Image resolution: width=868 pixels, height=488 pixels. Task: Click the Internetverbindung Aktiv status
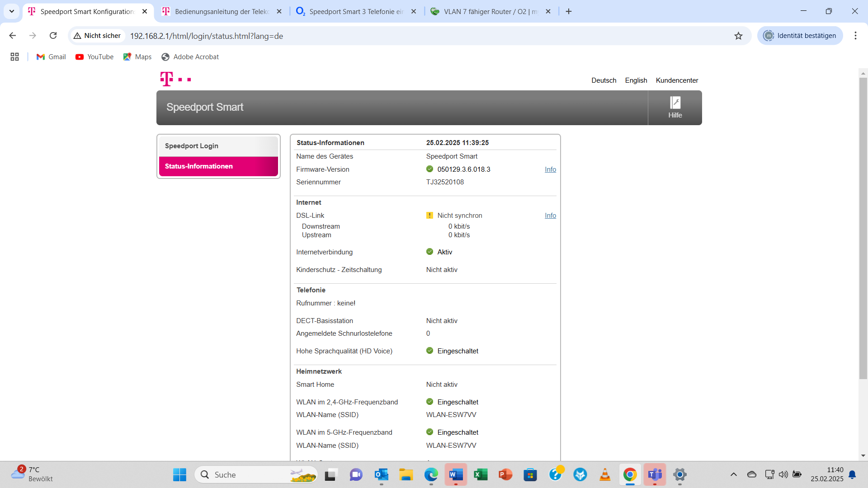pos(444,252)
